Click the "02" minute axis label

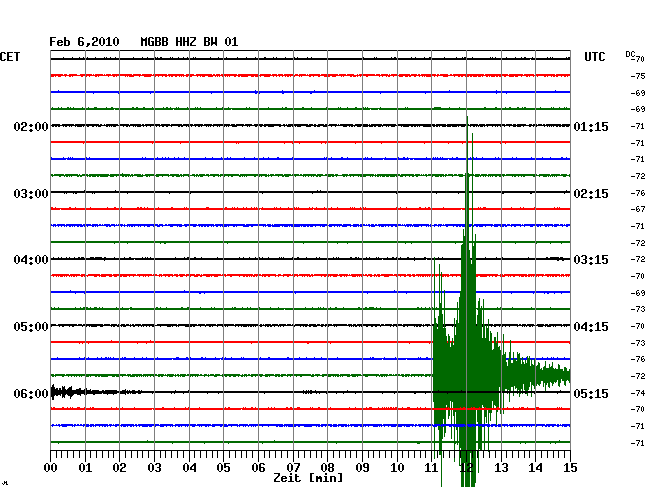coord(119,467)
